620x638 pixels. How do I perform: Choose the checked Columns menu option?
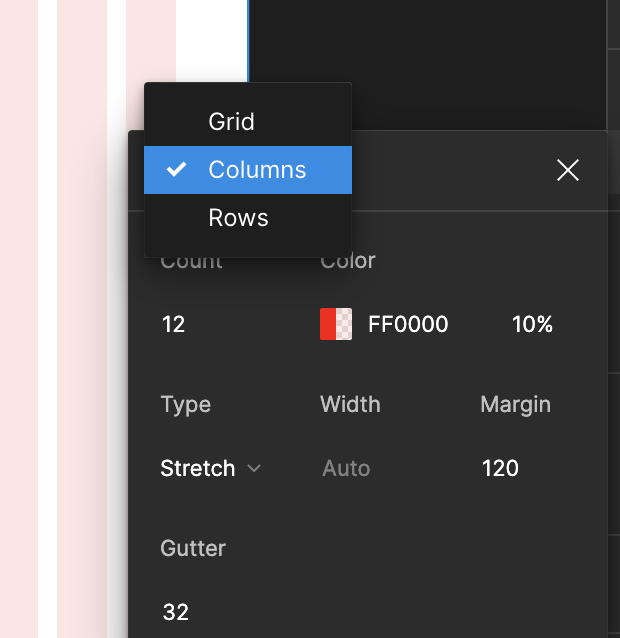pyautogui.click(x=248, y=170)
